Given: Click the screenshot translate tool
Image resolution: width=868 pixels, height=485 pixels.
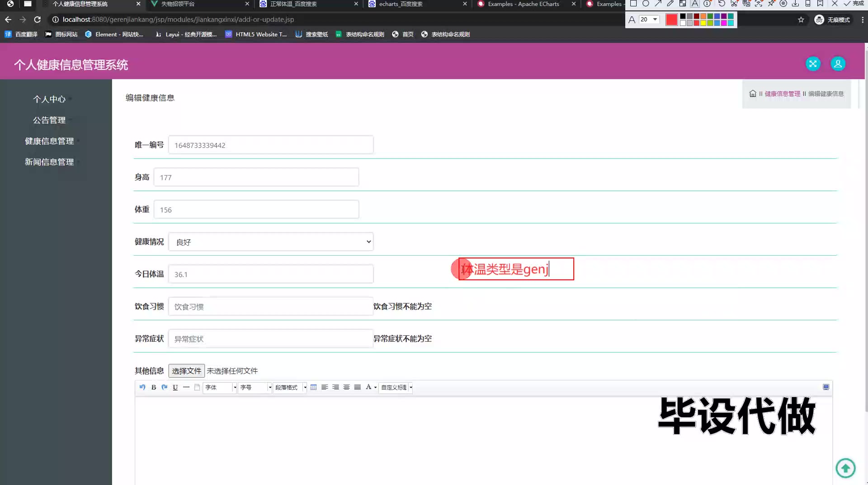Looking at the screenshot, I should [x=746, y=4].
